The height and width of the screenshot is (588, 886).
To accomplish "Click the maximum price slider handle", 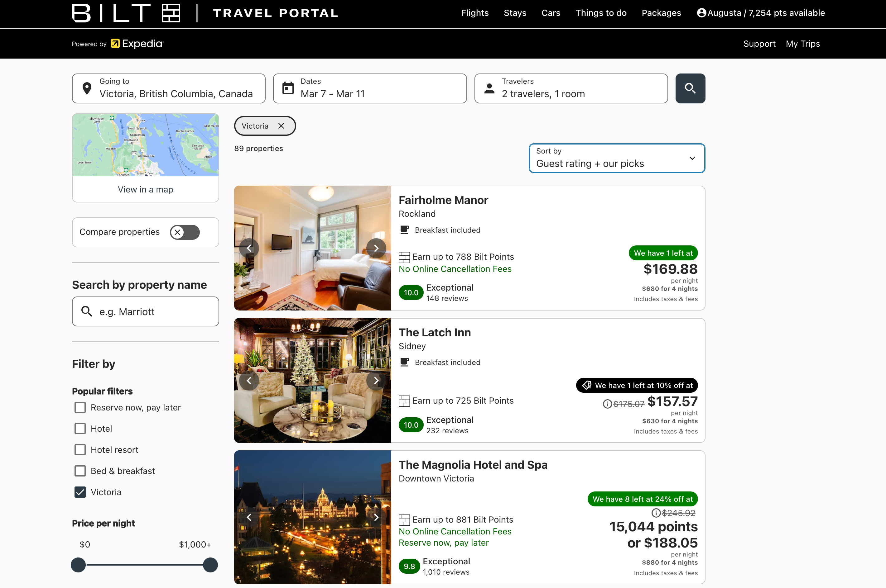I will point(210,565).
